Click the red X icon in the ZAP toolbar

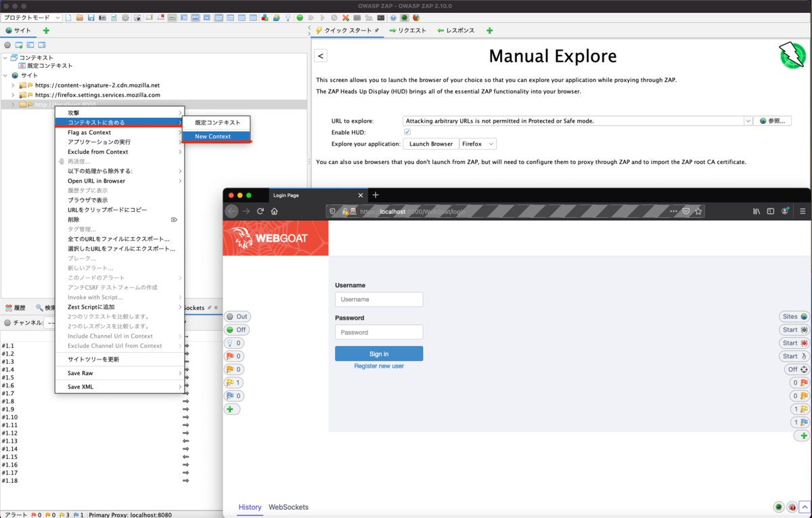tap(346, 17)
